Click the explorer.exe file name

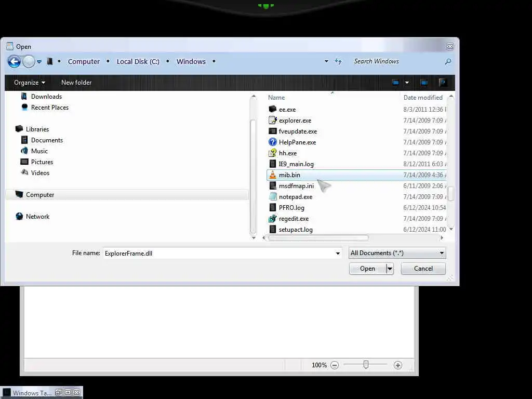tap(295, 121)
